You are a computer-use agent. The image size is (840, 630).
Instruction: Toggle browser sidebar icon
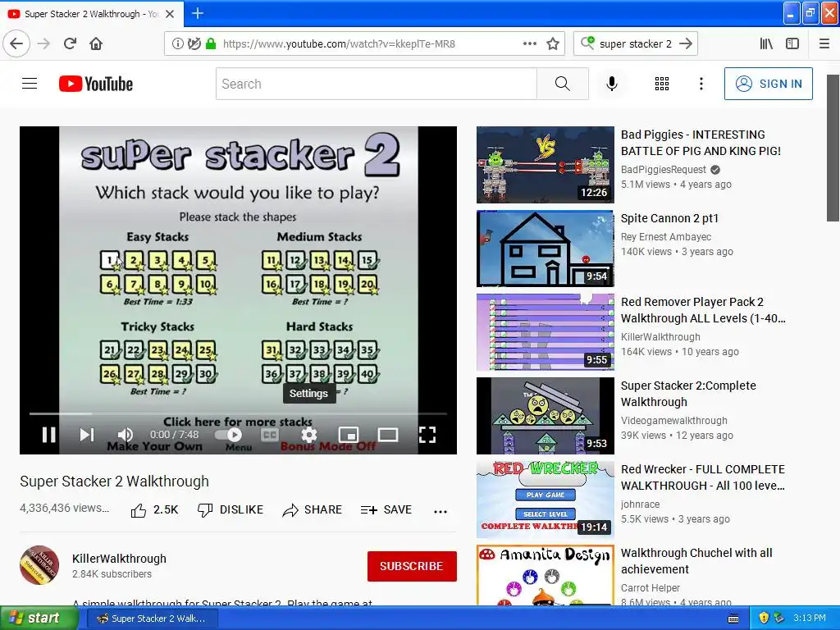coord(792,44)
